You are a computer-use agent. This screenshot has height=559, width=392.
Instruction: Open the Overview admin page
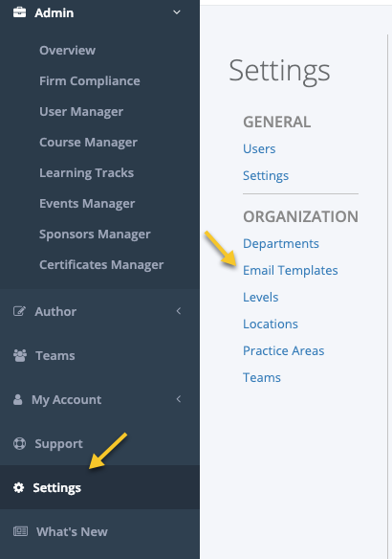point(67,51)
